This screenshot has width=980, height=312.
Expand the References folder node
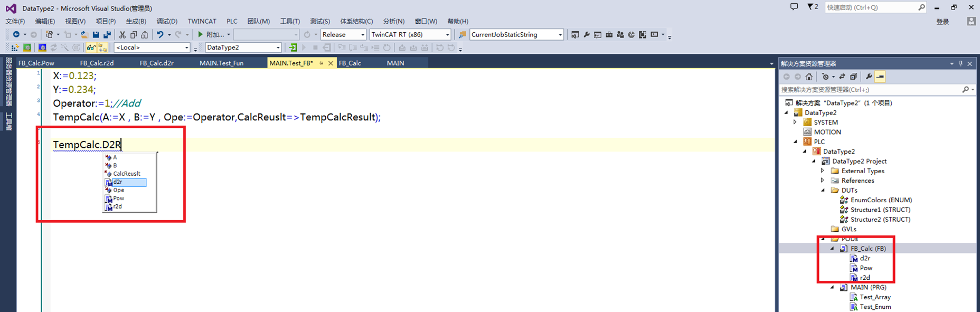point(823,181)
